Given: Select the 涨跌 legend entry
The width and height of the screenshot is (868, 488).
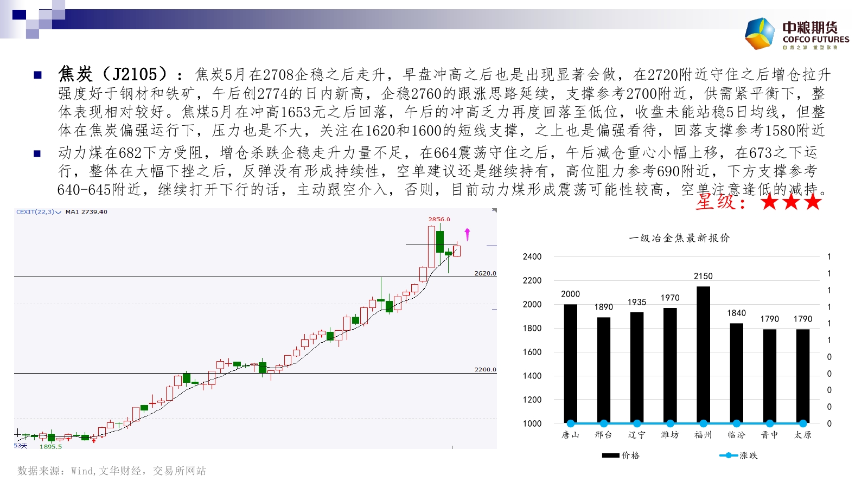Looking at the screenshot, I should [739, 455].
